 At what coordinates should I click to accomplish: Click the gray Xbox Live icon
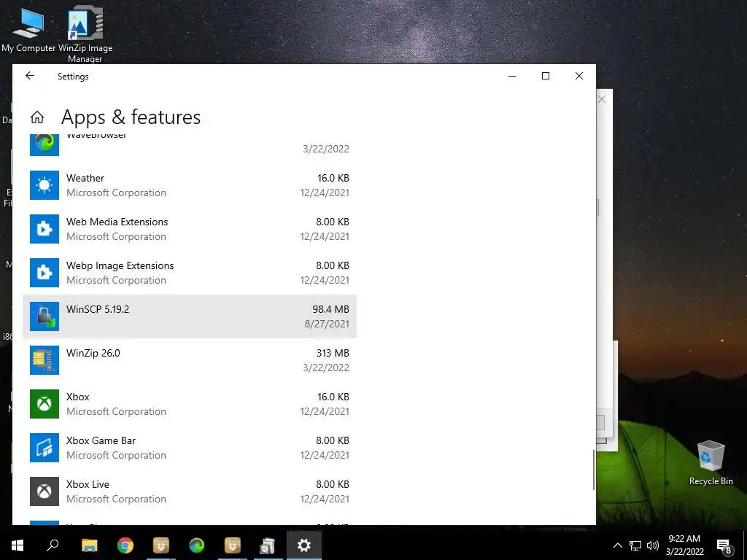point(44,492)
